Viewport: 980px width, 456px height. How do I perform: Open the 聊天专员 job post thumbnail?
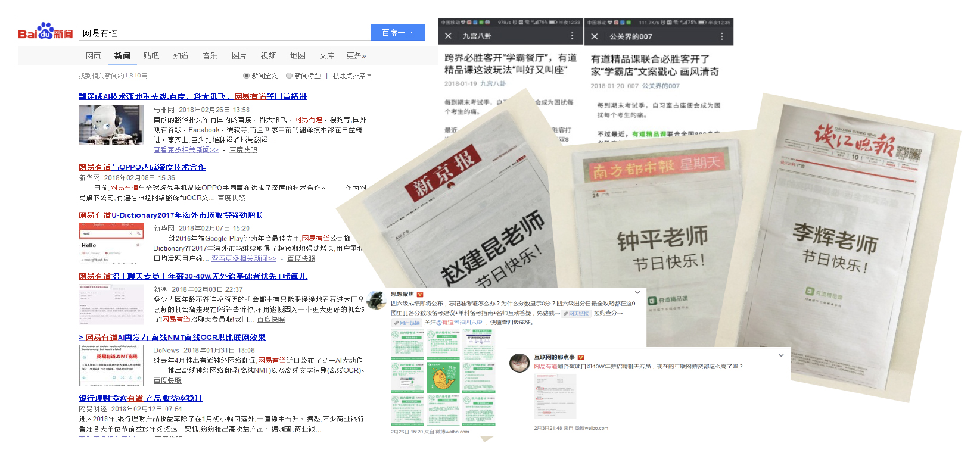tap(111, 304)
